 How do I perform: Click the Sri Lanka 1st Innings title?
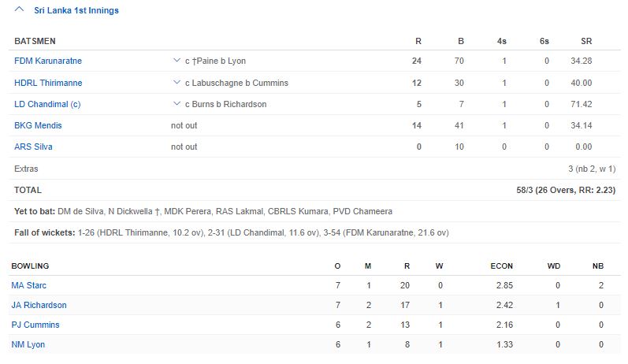pyautogui.click(x=76, y=11)
